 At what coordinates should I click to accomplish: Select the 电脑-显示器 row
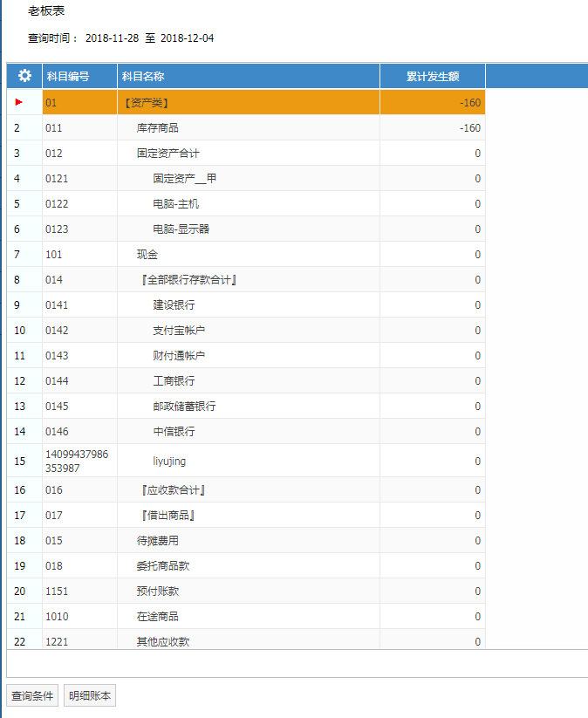pos(246,229)
